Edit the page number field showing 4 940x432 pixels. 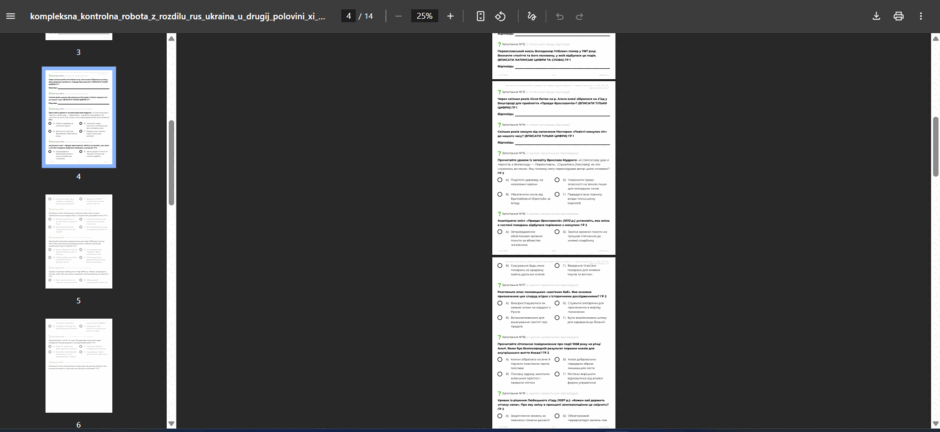point(348,16)
